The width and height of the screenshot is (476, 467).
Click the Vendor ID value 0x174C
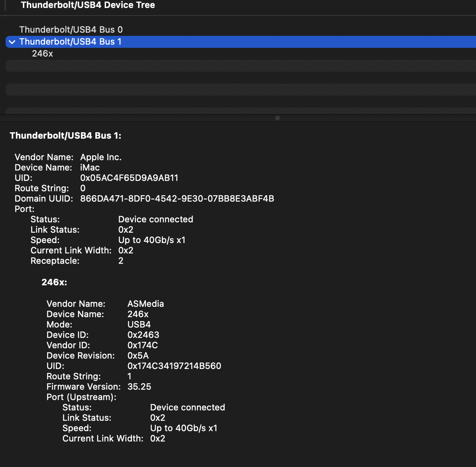(x=143, y=345)
